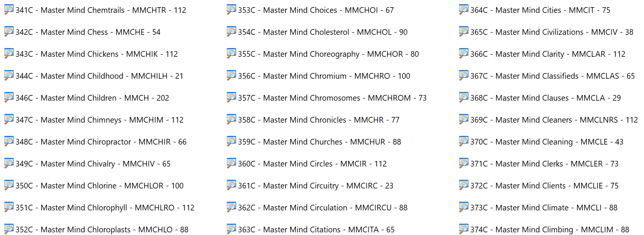
Task: Select the 366C Master Mind Clarity item
Action: tap(548, 54)
